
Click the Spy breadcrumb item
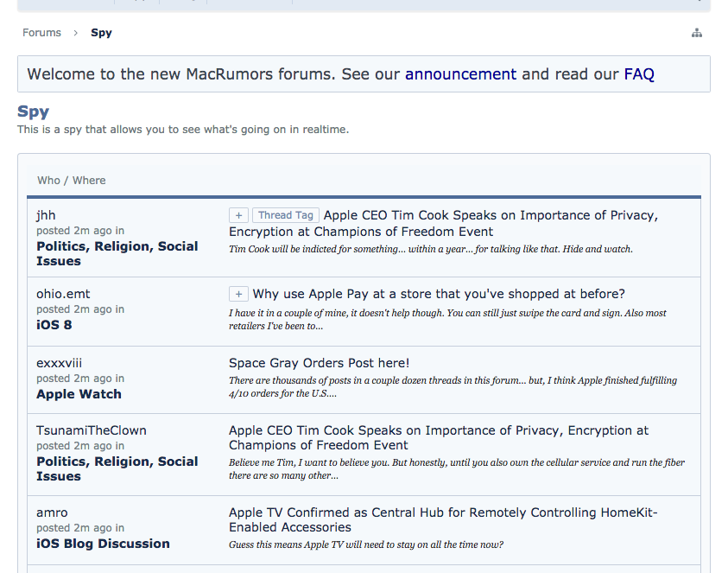(x=101, y=33)
